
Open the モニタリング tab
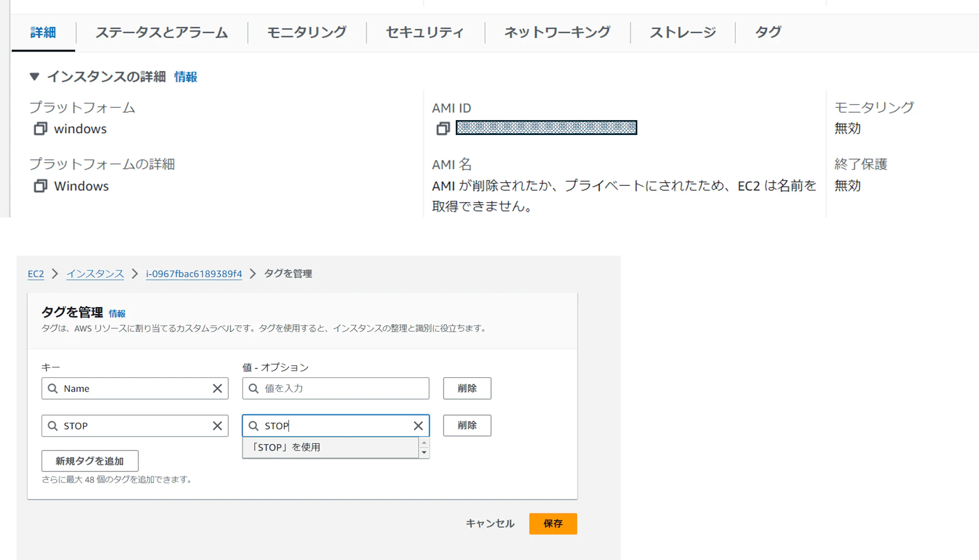[x=307, y=33]
